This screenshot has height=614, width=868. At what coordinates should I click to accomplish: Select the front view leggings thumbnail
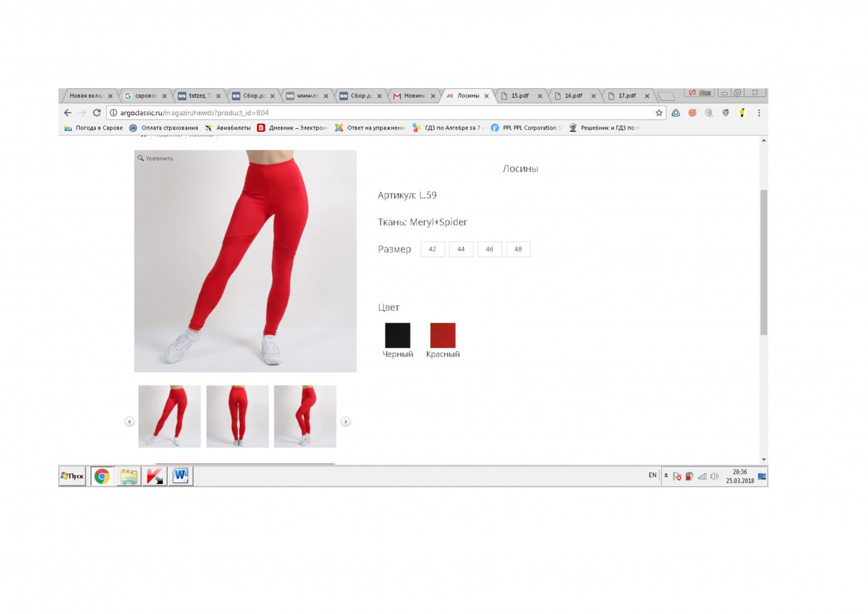[x=170, y=416]
